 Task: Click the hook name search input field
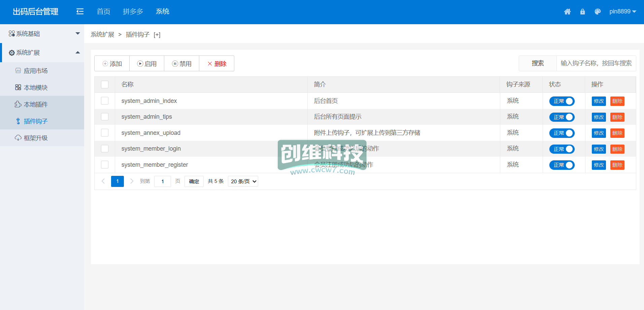(596, 63)
